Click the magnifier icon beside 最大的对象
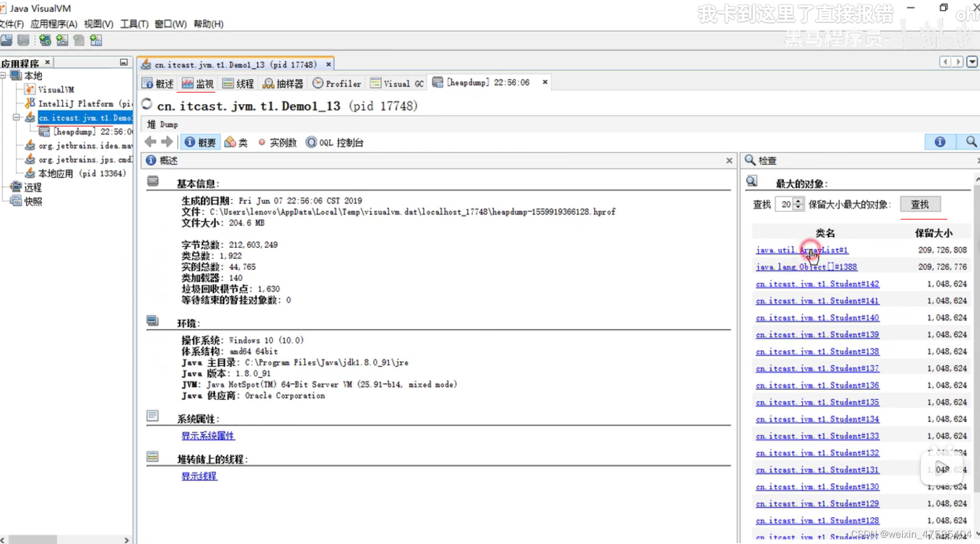 pyautogui.click(x=752, y=181)
